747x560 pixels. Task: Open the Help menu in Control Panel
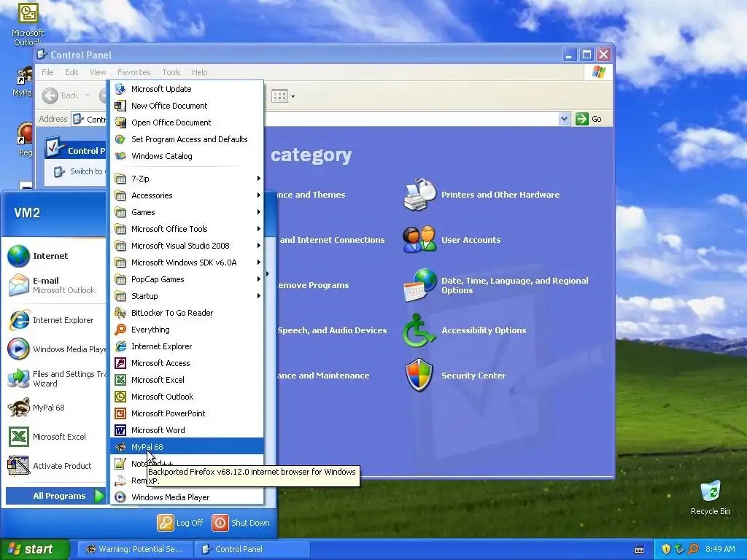(x=200, y=72)
